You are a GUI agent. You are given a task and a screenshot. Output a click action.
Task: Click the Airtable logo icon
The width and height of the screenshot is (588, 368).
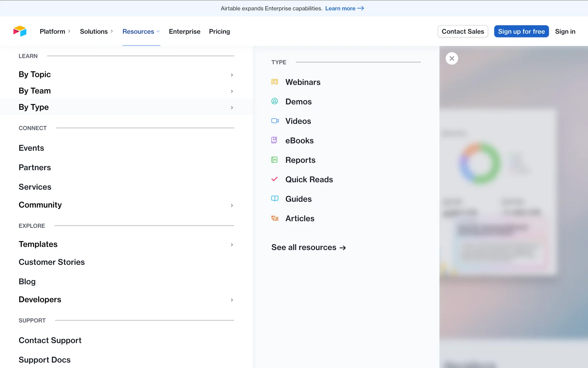point(20,31)
